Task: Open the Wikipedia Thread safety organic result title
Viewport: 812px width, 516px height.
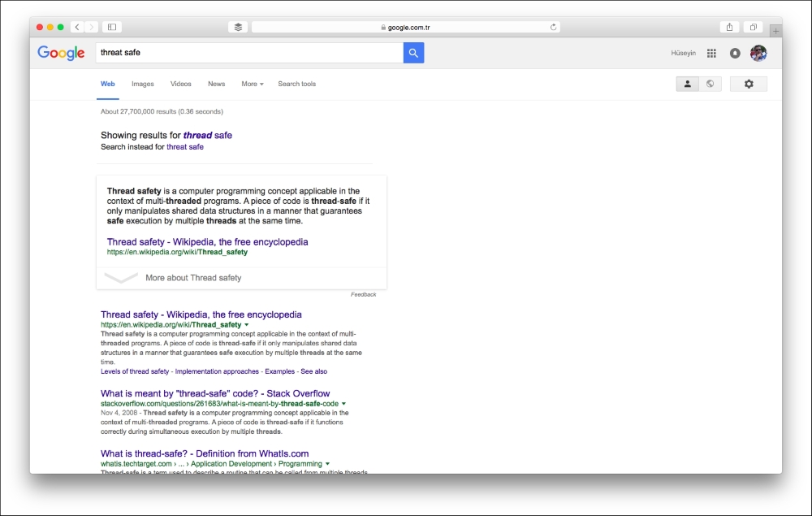Action: click(x=201, y=314)
